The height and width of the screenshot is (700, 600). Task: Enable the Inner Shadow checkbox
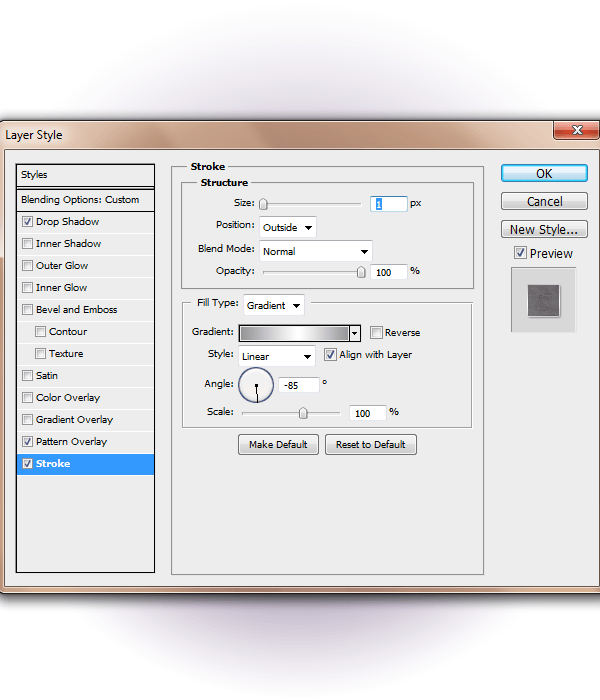pyautogui.click(x=28, y=243)
